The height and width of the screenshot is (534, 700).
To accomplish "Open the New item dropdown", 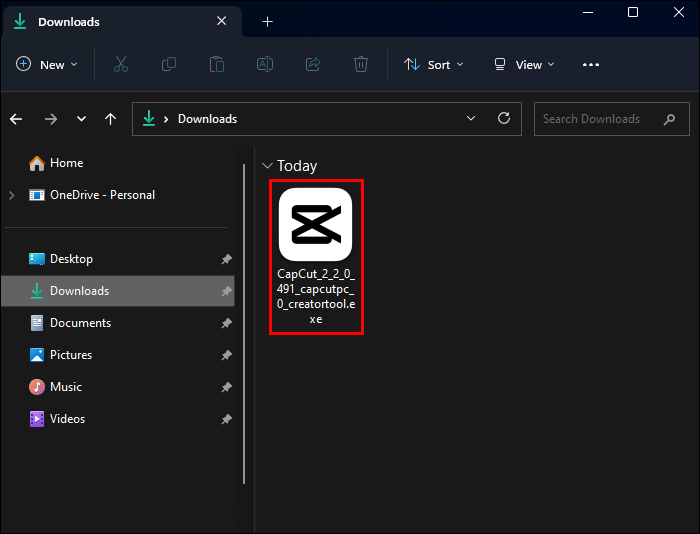I will 47,65.
